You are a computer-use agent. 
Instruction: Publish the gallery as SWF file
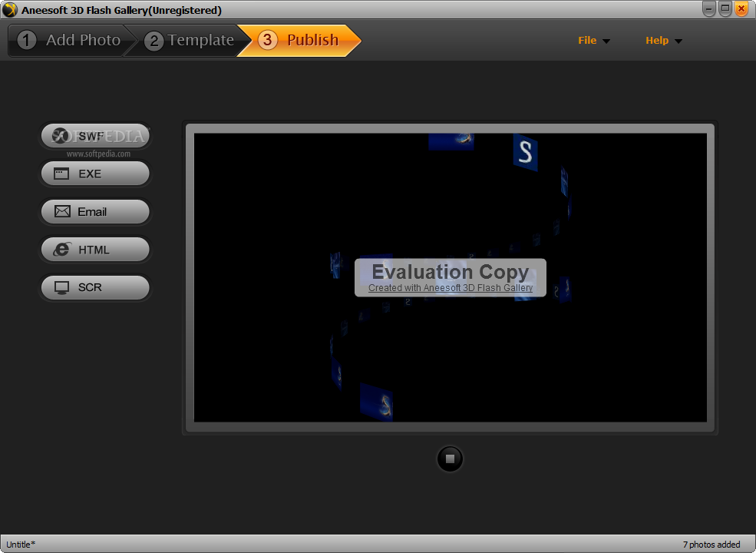95,136
